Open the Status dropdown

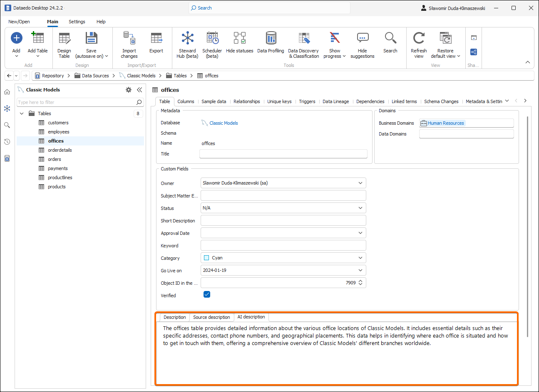(360, 208)
